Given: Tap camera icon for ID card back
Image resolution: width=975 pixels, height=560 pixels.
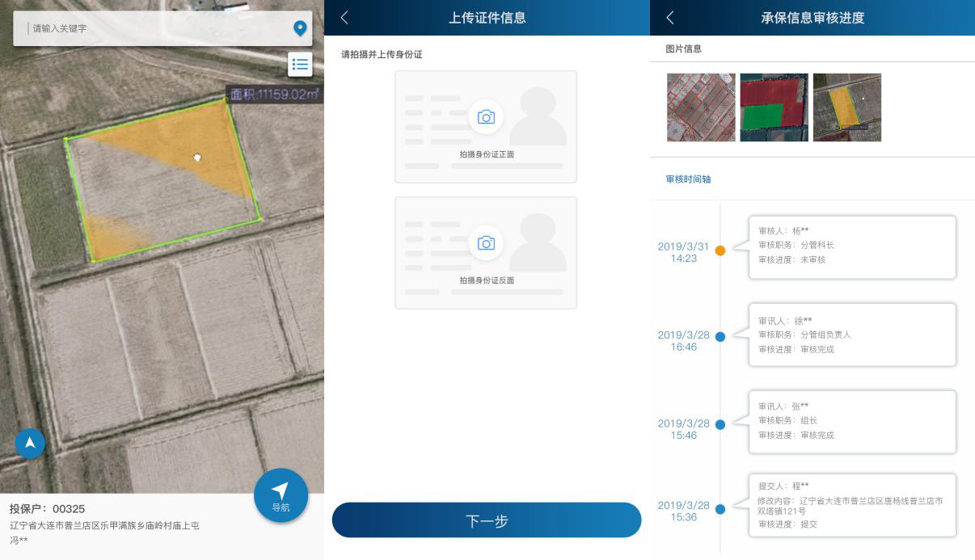Looking at the screenshot, I should [486, 243].
